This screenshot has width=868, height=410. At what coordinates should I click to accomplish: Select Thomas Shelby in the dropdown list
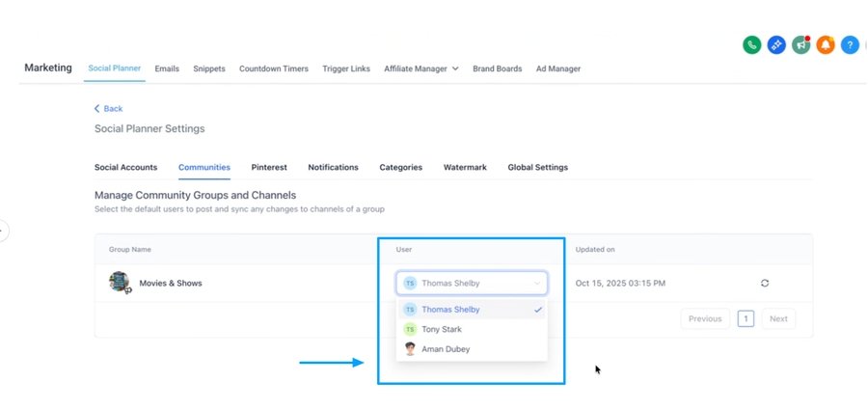[450, 310]
